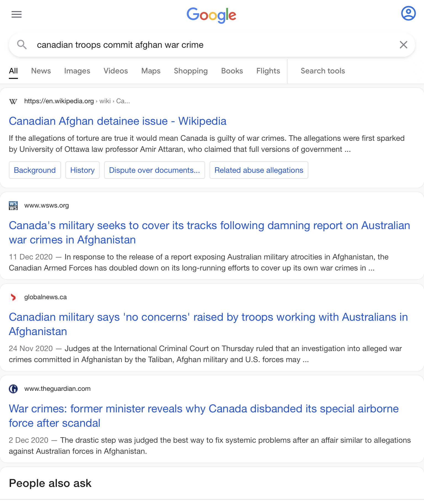
Task: Click in the search text field
Action: [x=210, y=45]
